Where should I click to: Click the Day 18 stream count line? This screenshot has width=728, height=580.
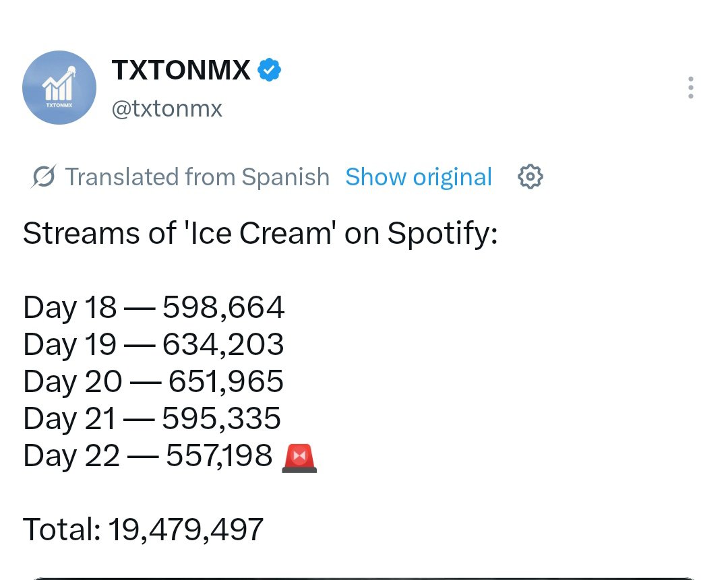coord(154,307)
